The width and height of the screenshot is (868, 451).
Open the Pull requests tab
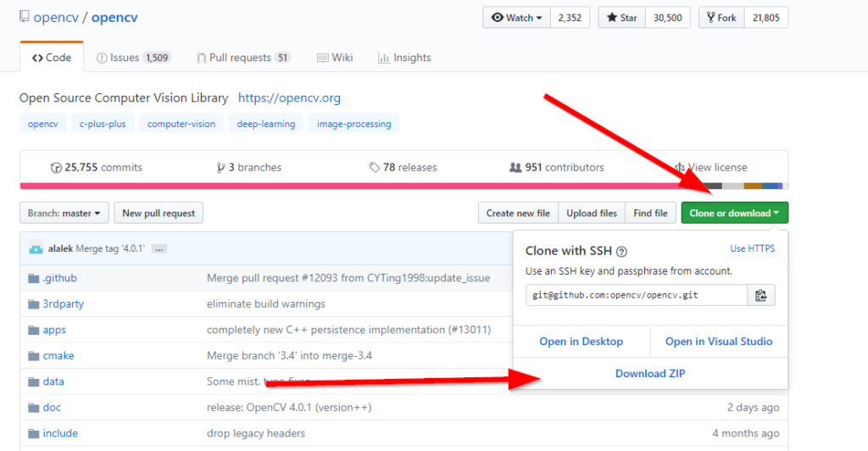pos(243,58)
